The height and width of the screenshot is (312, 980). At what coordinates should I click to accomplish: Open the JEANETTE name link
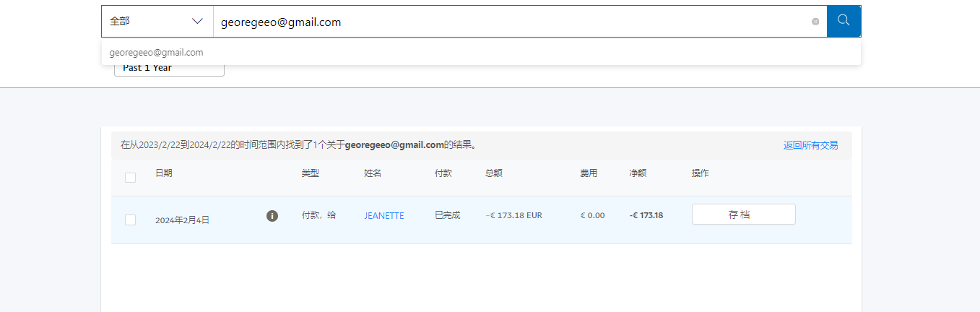tap(384, 216)
